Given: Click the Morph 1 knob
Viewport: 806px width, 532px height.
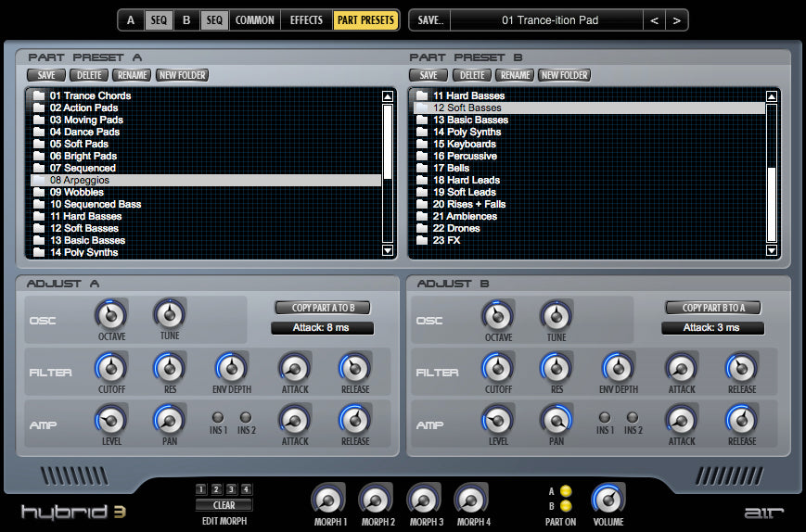Looking at the screenshot, I should [327, 500].
